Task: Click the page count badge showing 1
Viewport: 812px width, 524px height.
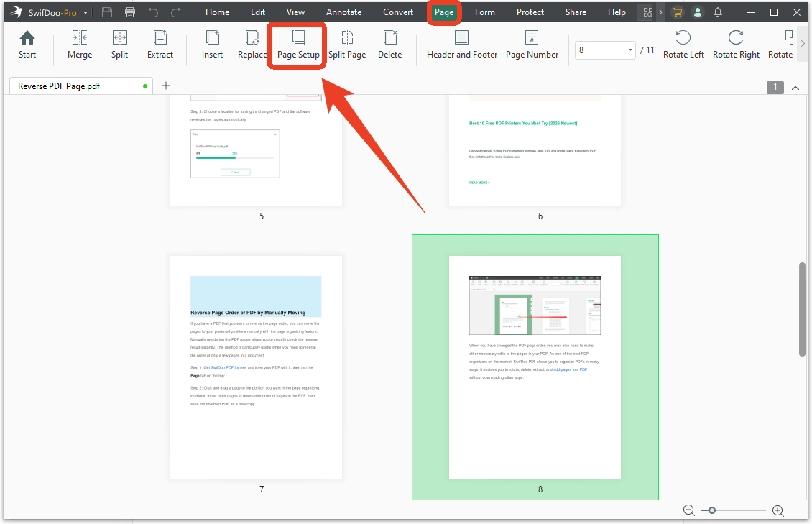Action: pyautogui.click(x=775, y=87)
